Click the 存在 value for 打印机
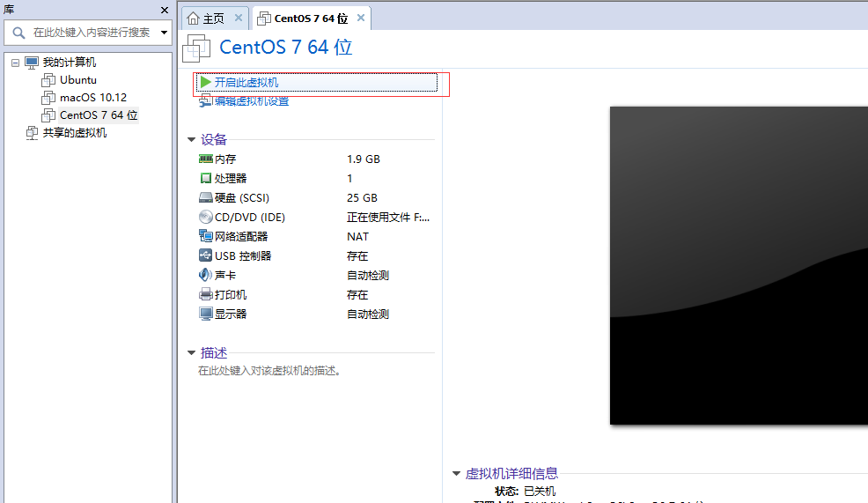 (x=357, y=295)
